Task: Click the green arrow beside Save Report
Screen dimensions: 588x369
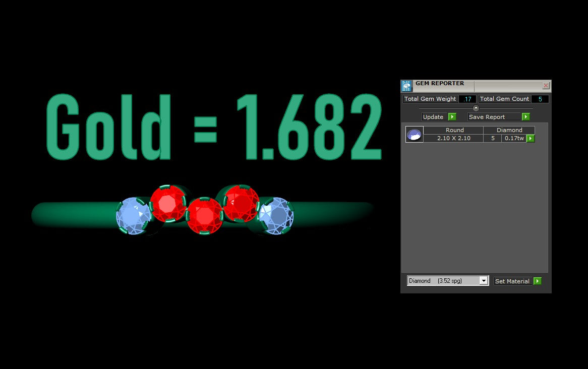Action: tap(526, 117)
